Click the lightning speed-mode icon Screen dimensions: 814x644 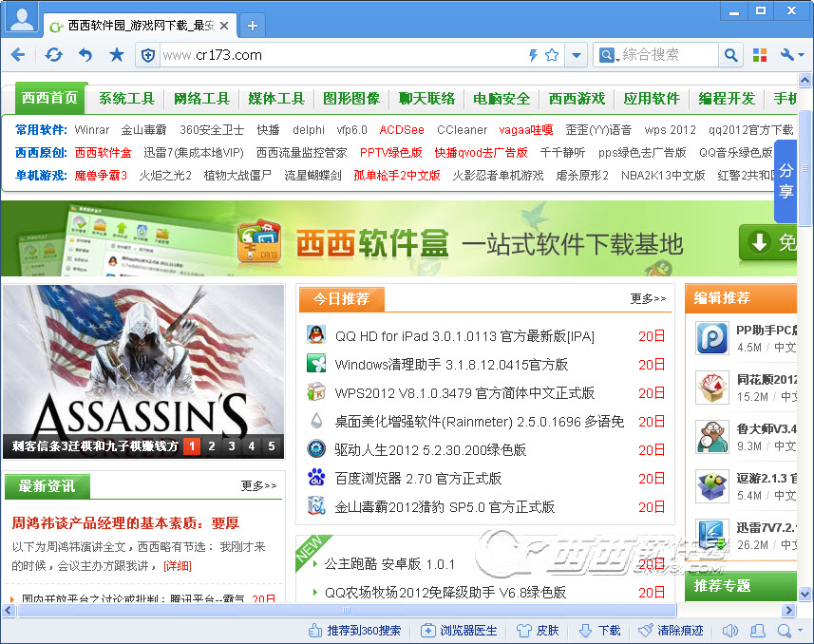point(533,55)
